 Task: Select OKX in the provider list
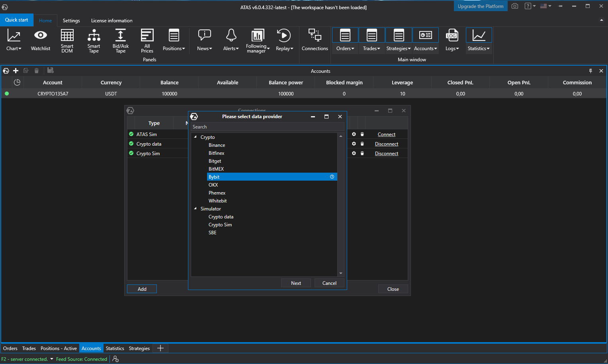point(213,185)
